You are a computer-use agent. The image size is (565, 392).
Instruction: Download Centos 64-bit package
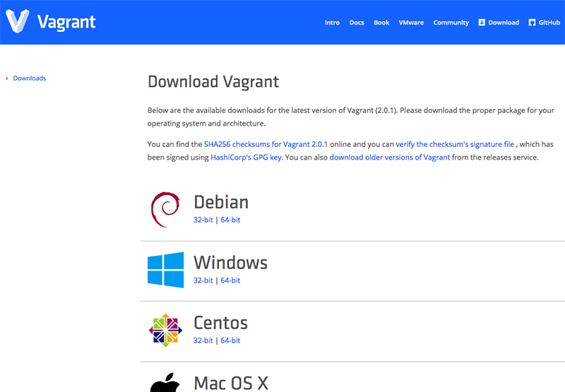coord(230,340)
